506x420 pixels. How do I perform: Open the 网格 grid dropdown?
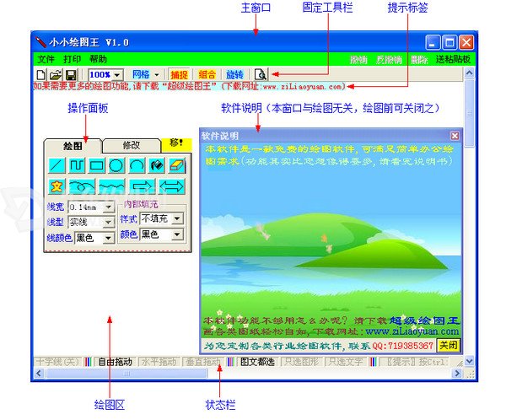tap(157, 75)
